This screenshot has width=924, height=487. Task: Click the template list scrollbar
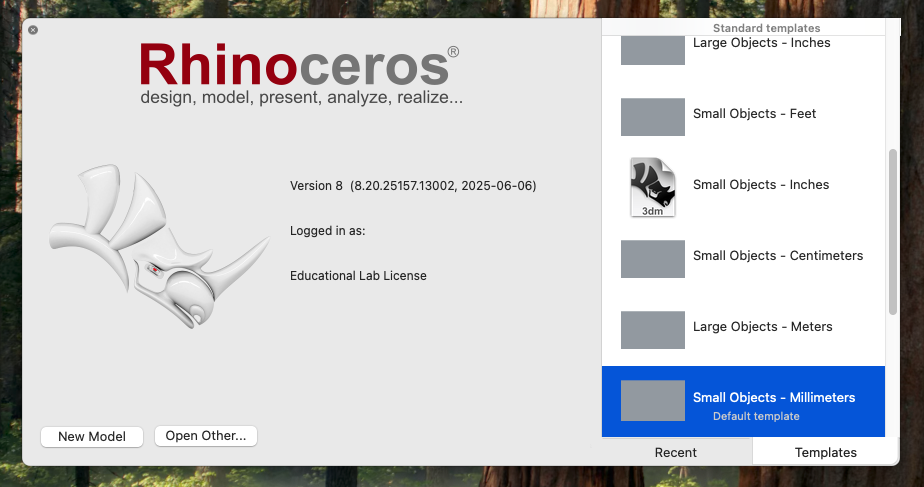pyautogui.click(x=893, y=232)
